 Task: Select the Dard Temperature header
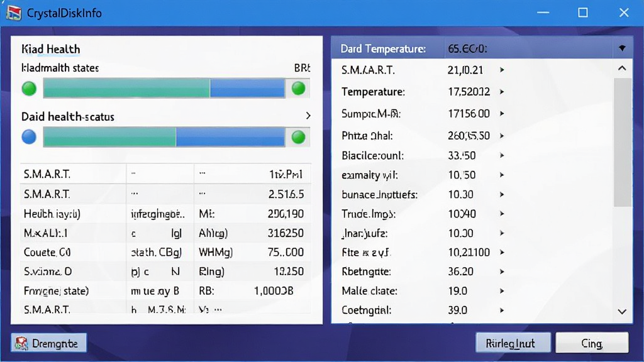click(383, 49)
